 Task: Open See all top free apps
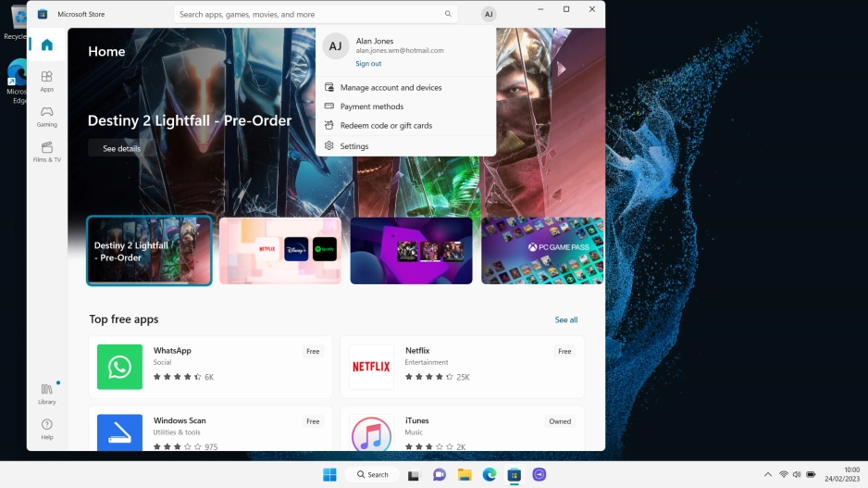click(x=565, y=319)
